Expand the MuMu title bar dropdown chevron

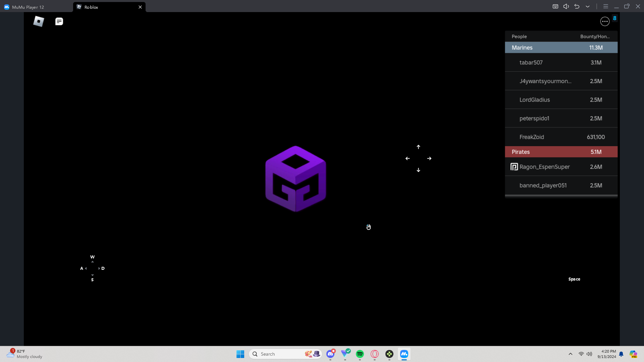click(588, 6)
